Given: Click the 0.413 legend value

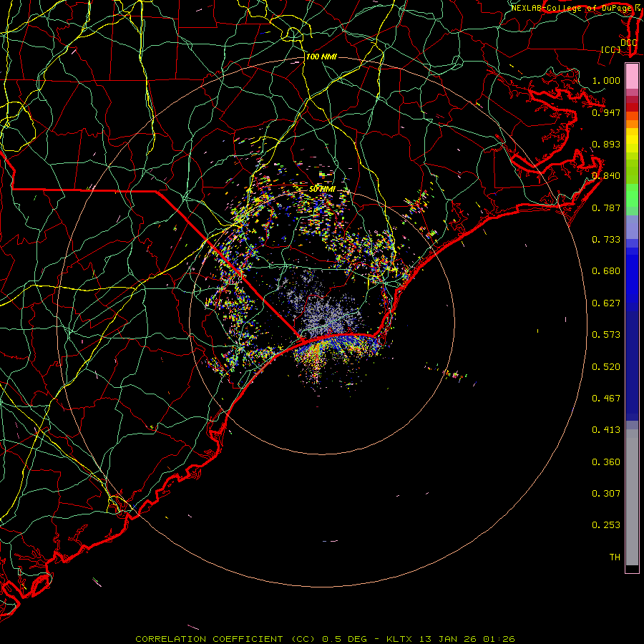Looking at the screenshot, I should [x=606, y=430].
